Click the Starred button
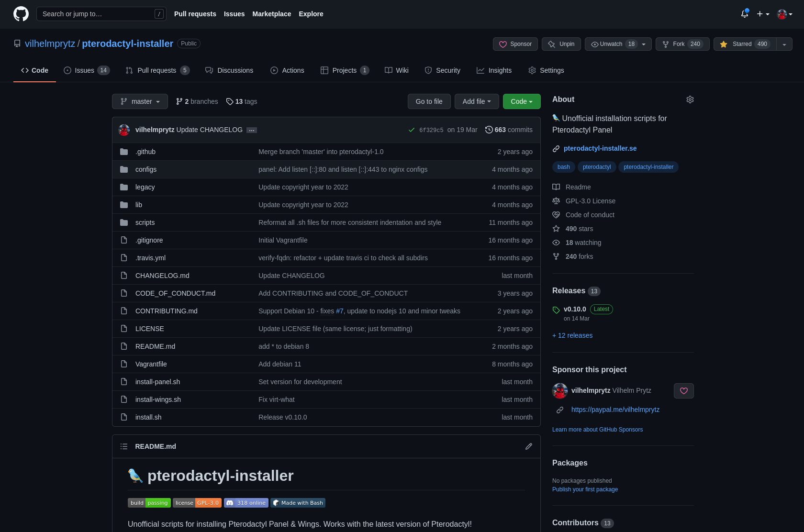Image resolution: width=804 pixels, height=532 pixels. (745, 44)
